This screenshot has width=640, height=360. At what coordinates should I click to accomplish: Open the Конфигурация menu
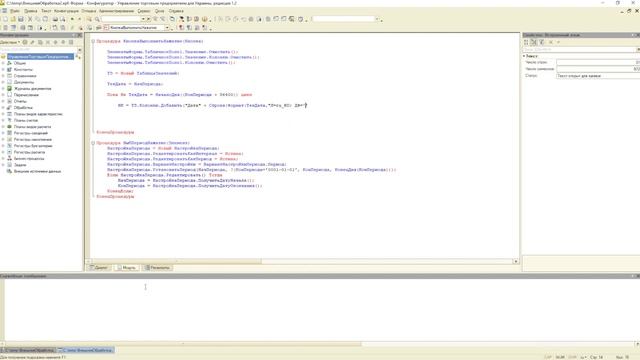66,11
